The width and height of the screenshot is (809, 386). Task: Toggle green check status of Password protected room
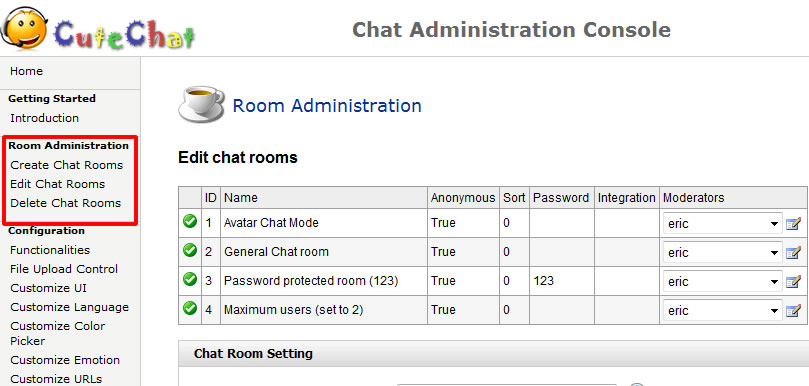(190, 279)
